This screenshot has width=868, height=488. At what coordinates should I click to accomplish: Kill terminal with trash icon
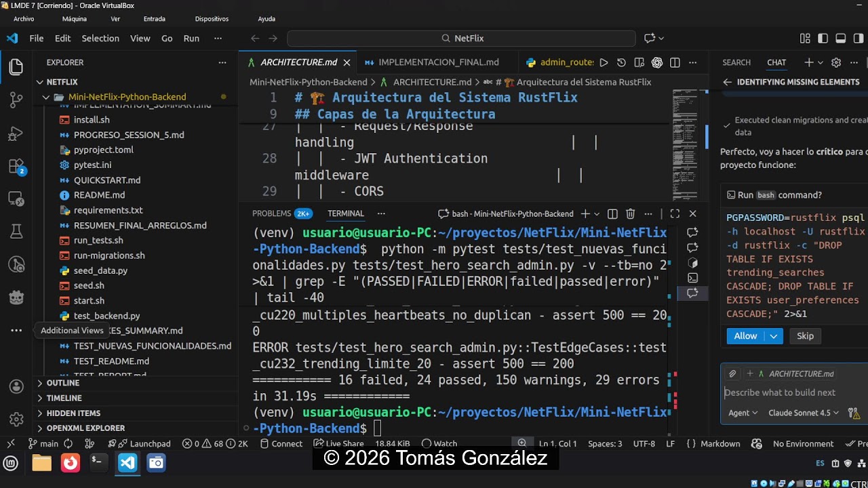coord(630,213)
